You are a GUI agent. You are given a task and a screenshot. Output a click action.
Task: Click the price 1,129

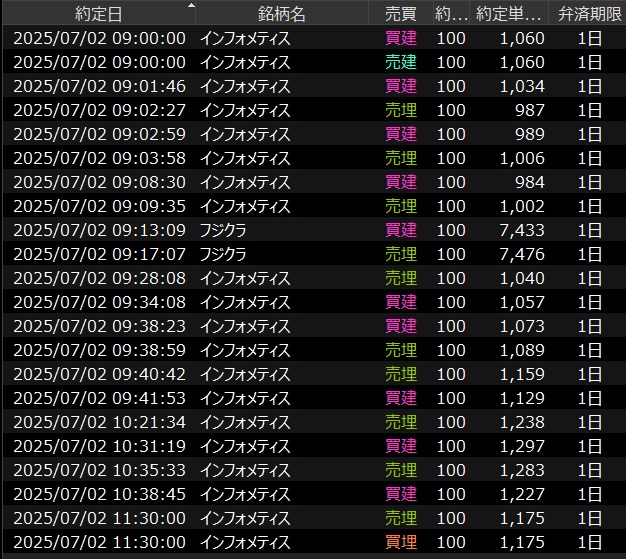[522, 398]
